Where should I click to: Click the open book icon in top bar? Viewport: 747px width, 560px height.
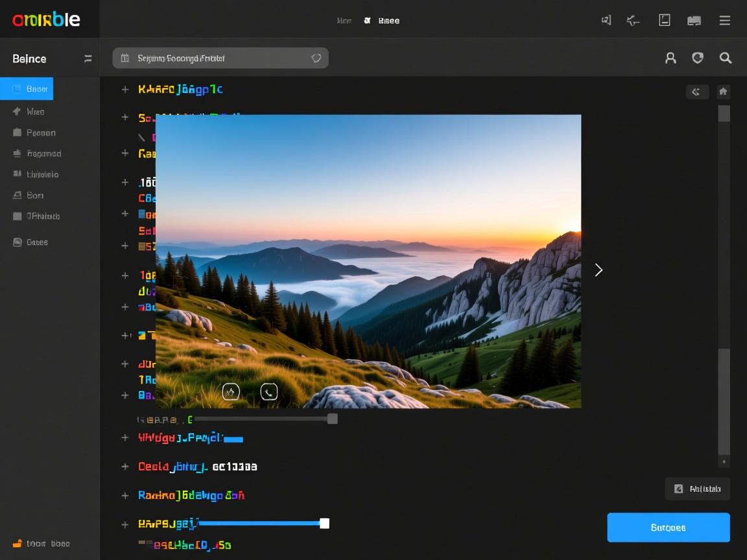click(694, 21)
